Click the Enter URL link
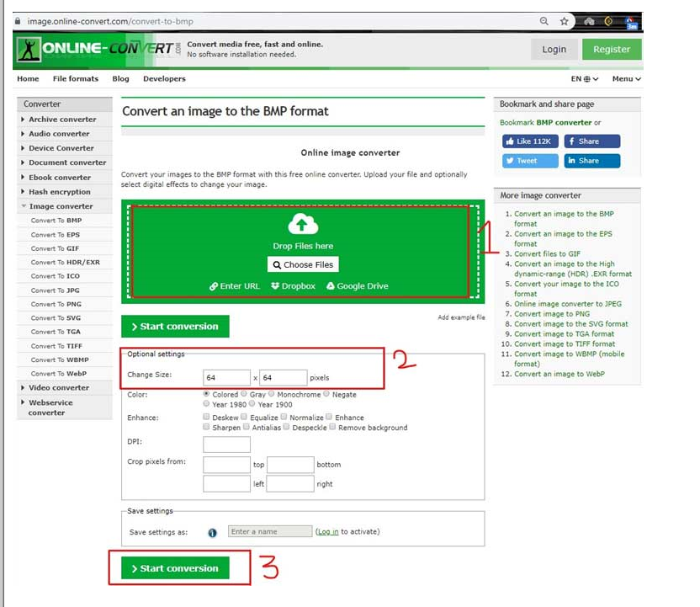700x607 pixels. 235,286
